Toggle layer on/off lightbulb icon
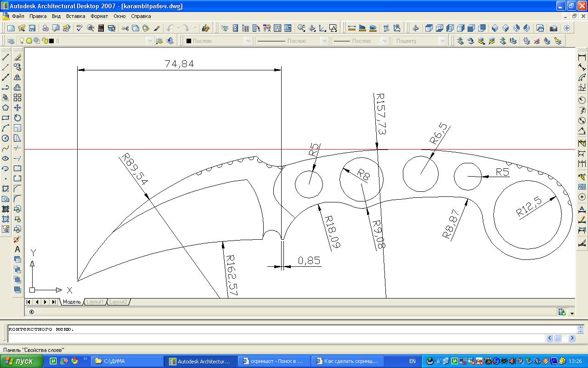 point(21,41)
